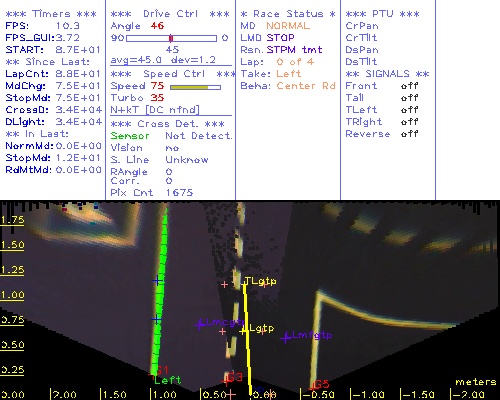Viewport: 500px width, 400px height.
Task: Click the NORMAL mode value
Action: tap(288, 26)
